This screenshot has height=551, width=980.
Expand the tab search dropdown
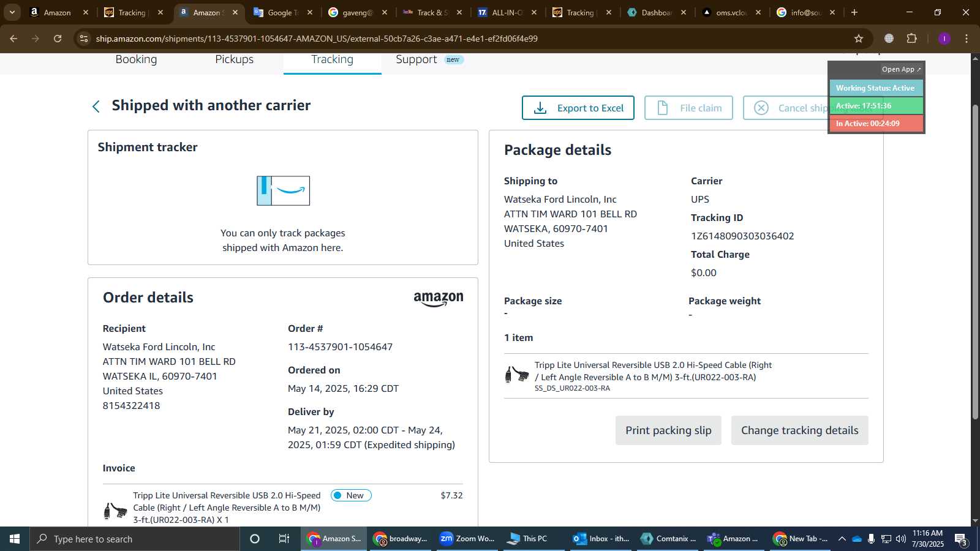pos(12,12)
